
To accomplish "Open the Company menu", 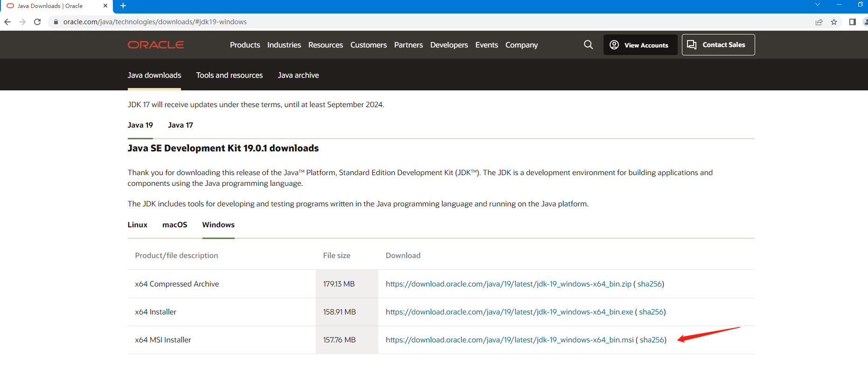I will click(x=521, y=45).
